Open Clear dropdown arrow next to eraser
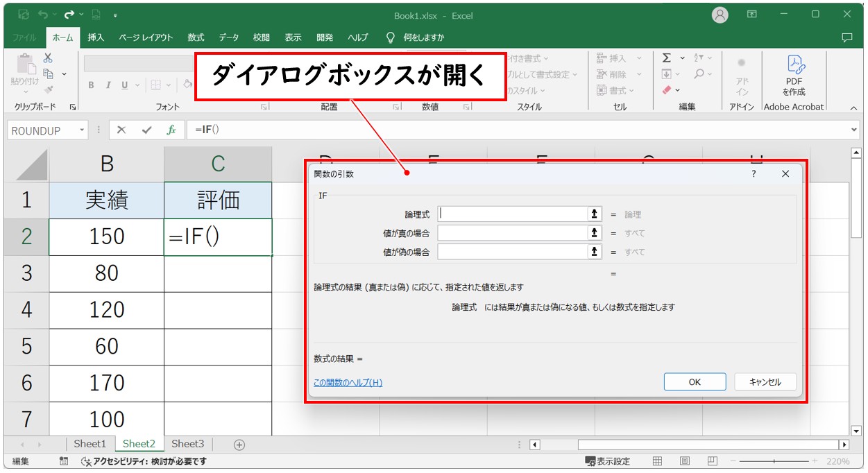The height and width of the screenshot is (473, 868). tap(678, 90)
